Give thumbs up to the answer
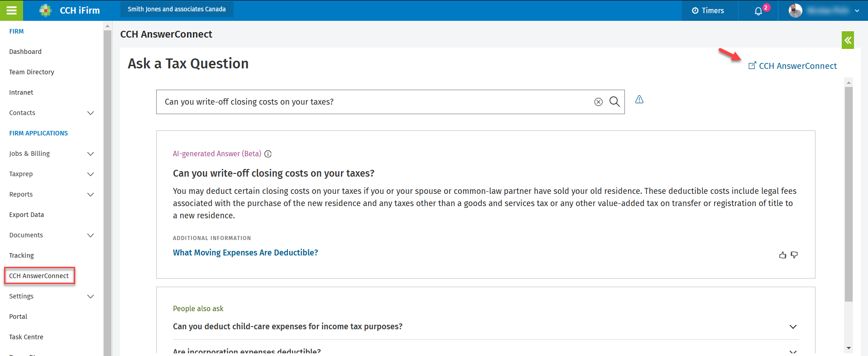 782,255
